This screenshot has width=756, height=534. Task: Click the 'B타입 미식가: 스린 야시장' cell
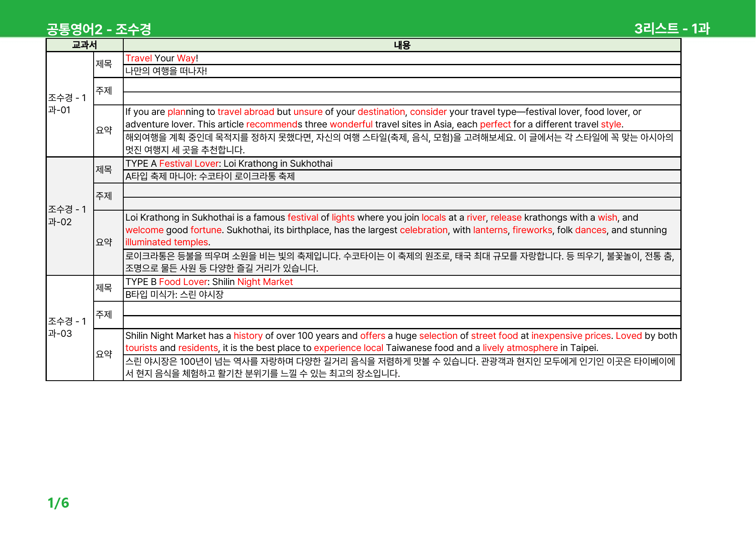[x=402, y=295]
